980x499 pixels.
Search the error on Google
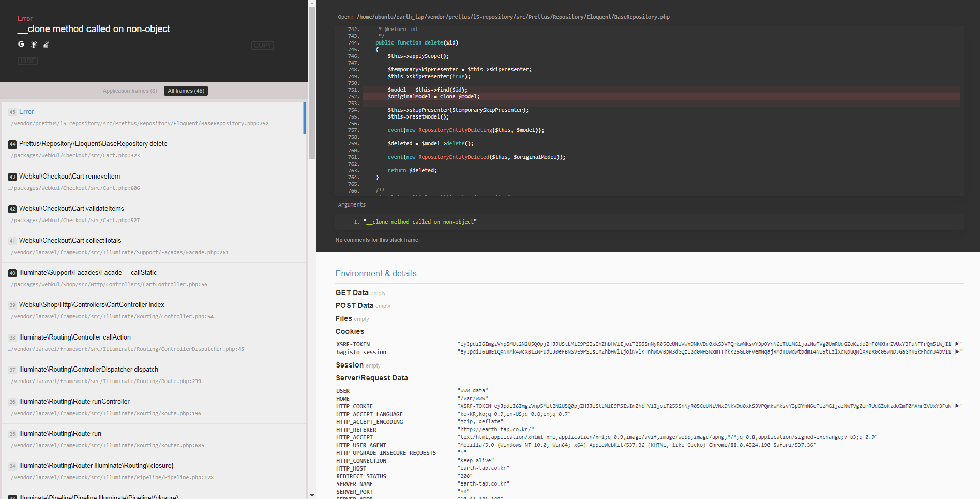point(21,44)
